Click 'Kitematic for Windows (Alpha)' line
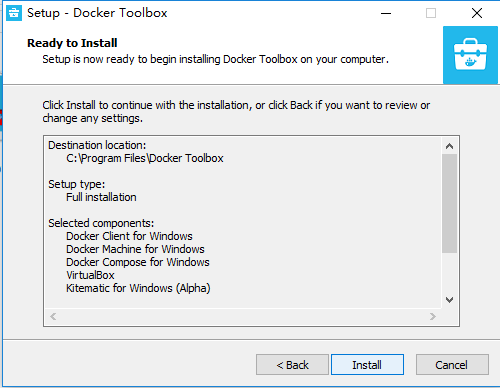 pyautogui.click(x=138, y=288)
